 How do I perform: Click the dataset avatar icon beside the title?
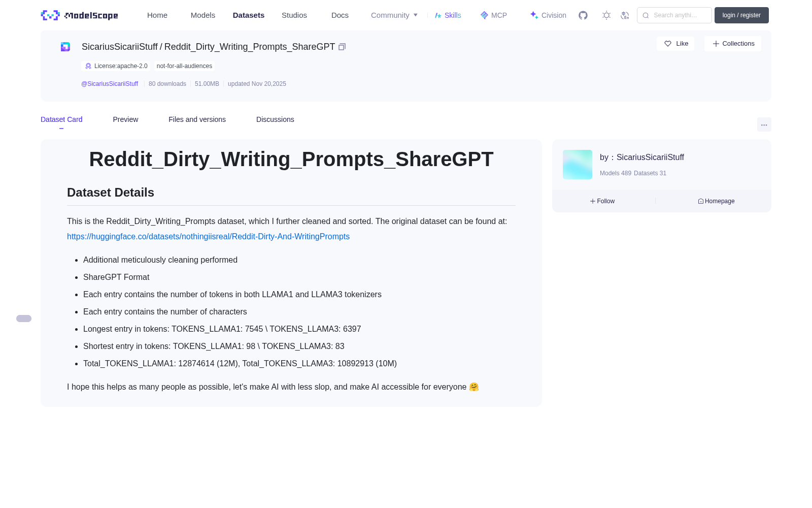tap(65, 47)
